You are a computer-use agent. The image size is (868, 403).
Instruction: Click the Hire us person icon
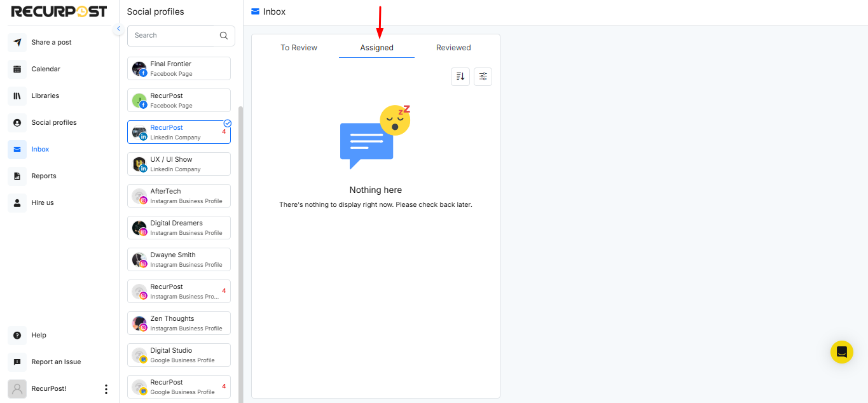click(17, 202)
